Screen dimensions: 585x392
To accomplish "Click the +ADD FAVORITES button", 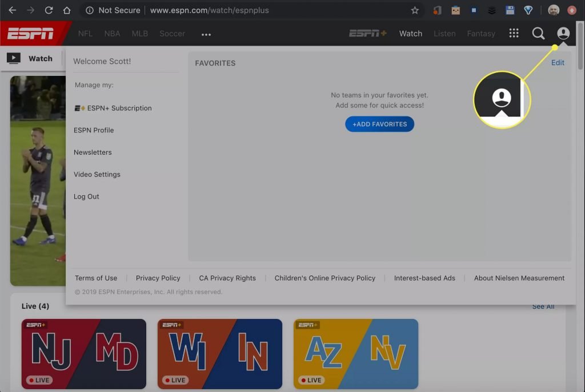I will click(379, 124).
